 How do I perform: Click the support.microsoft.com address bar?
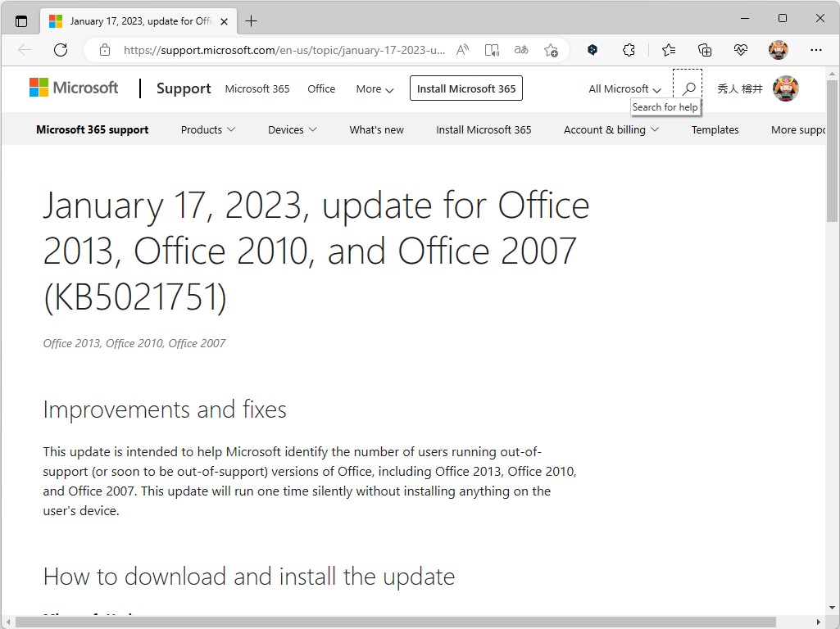[x=284, y=50]
